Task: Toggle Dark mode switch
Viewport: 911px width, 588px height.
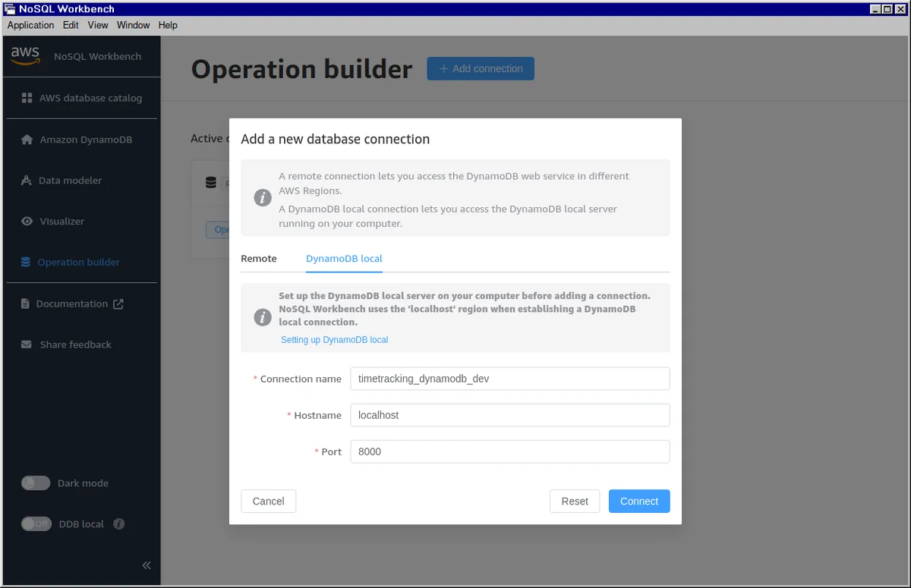Action: 36,483
